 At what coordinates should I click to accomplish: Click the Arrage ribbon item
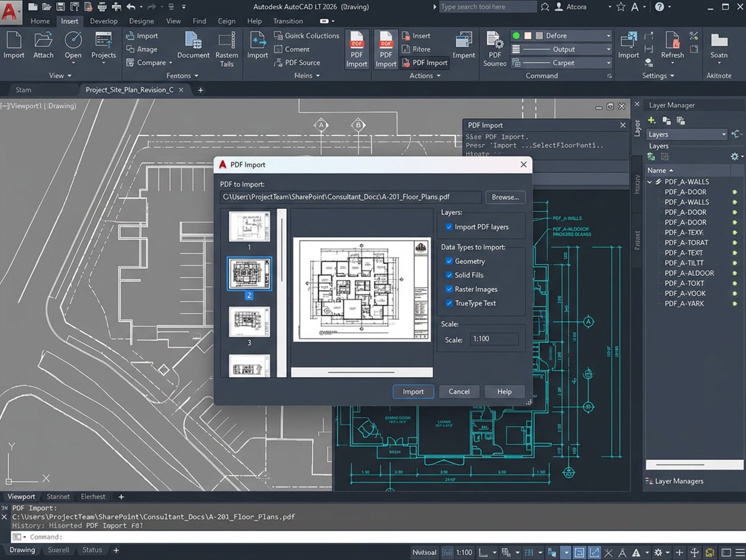point(142,49)
